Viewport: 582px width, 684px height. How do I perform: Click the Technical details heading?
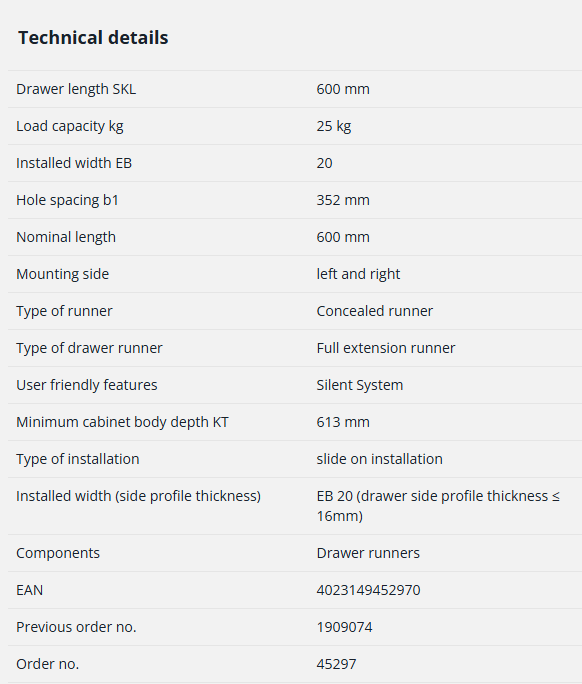coord(93,38)
